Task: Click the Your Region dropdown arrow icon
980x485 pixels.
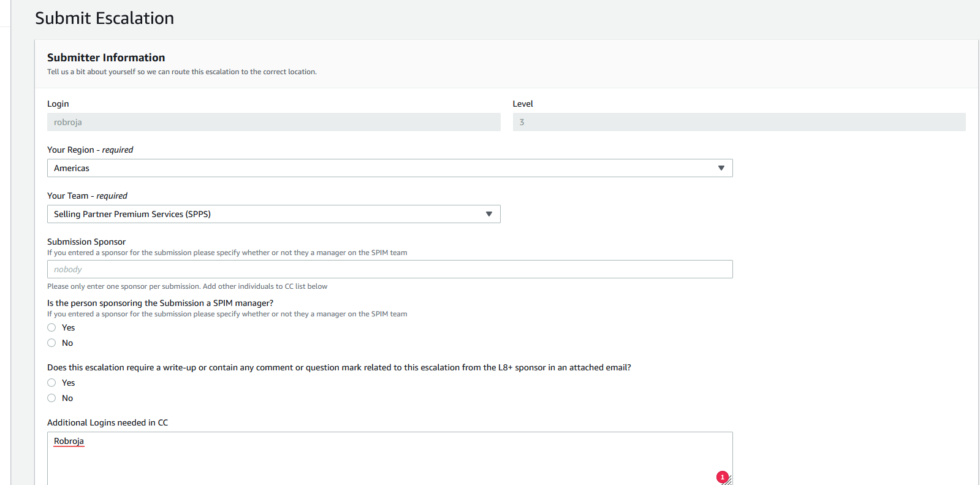Action: (721, 168)
